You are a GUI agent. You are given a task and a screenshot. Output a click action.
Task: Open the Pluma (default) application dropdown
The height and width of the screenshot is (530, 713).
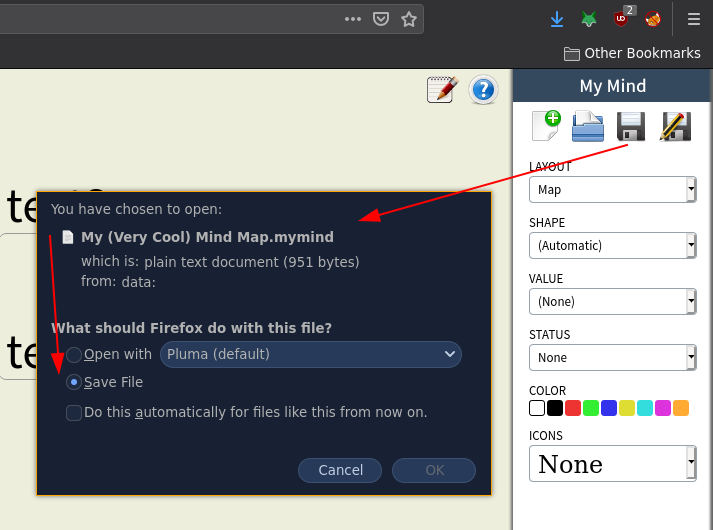click(311, 354)
